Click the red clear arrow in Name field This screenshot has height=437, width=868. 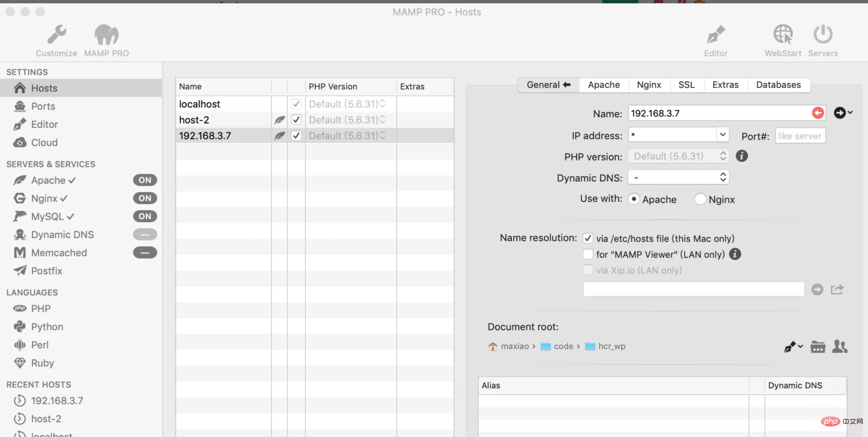[818, 113]
